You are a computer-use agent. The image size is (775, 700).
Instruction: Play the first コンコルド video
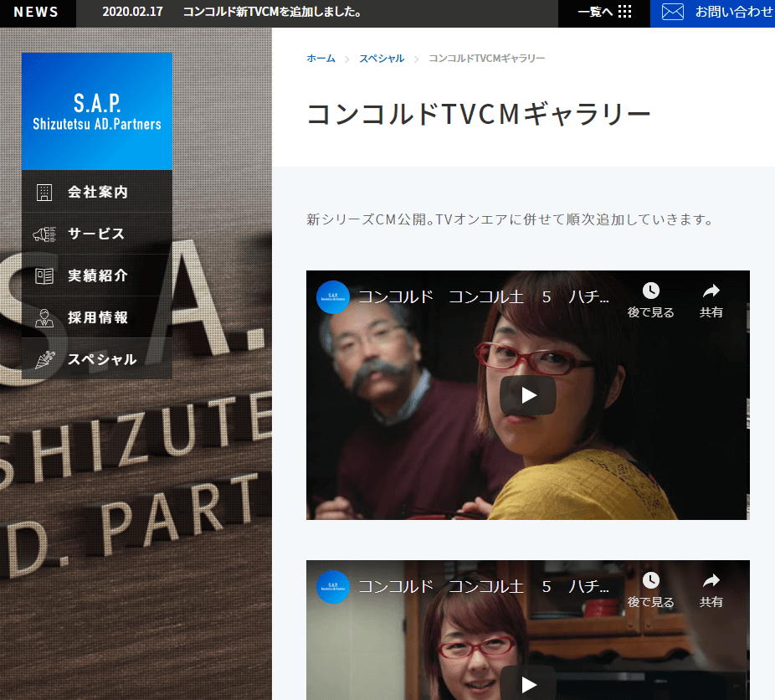pyautogui.click(x=528, y=395)
